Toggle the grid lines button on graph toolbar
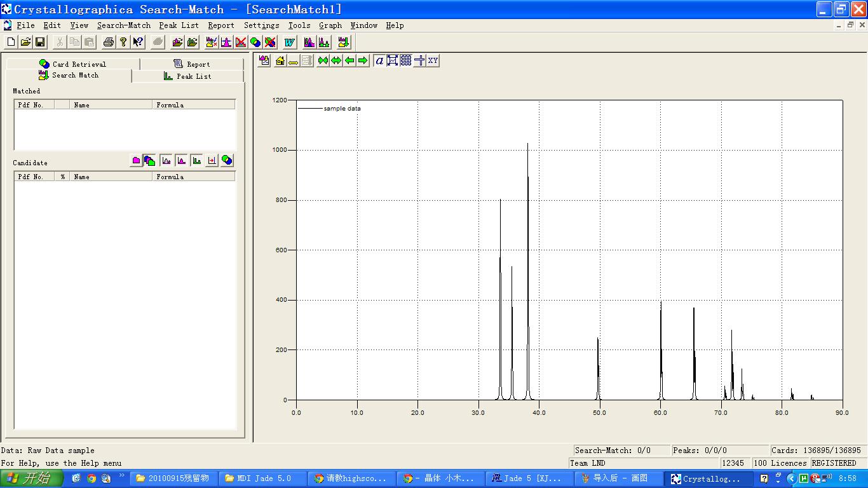 coord(406,61)
